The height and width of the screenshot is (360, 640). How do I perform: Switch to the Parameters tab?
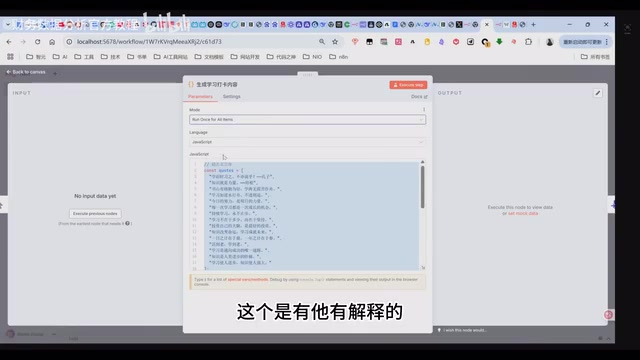[200, 97]
